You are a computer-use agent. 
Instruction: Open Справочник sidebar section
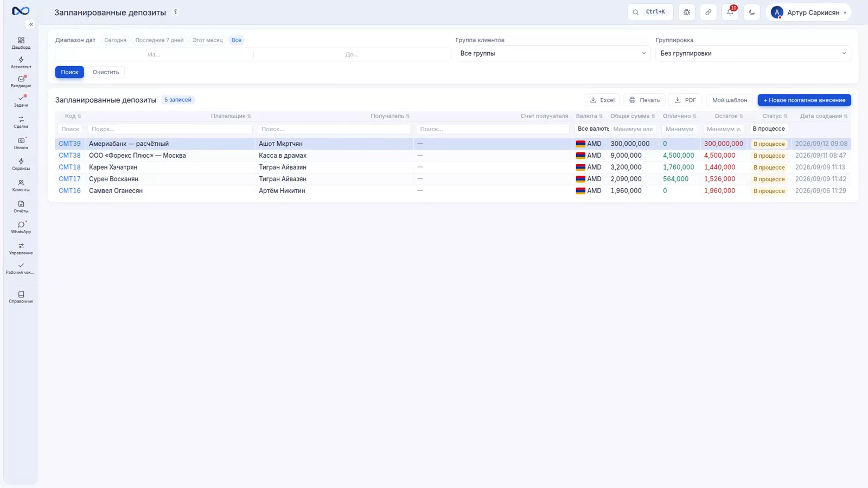(x=21, y=297)
